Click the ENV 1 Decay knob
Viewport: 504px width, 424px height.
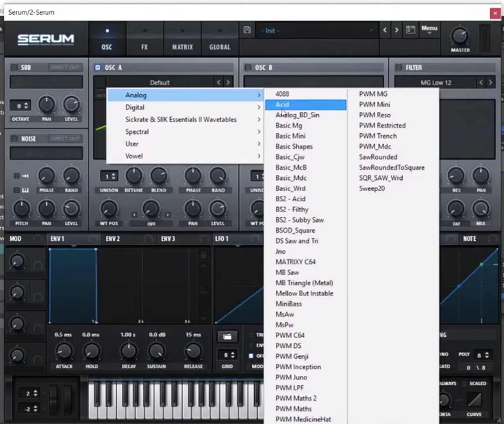click(x=128, y=351)
